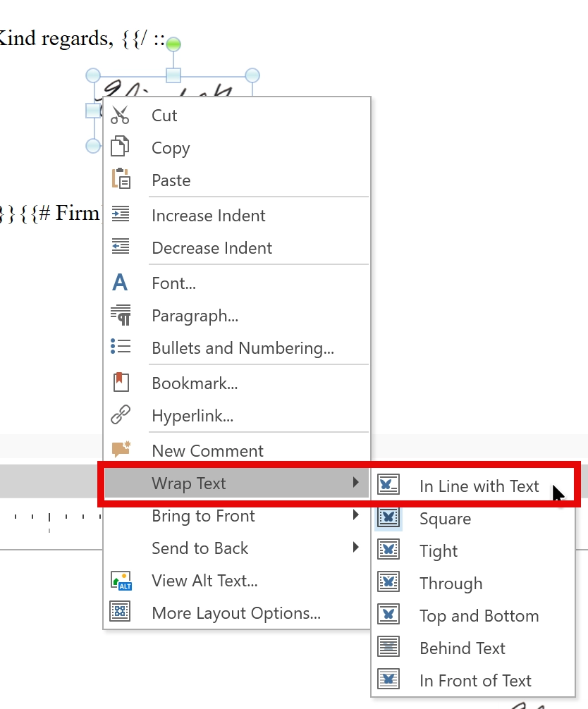Select the Decrease Indent menu entry

(x=237, y=248)
